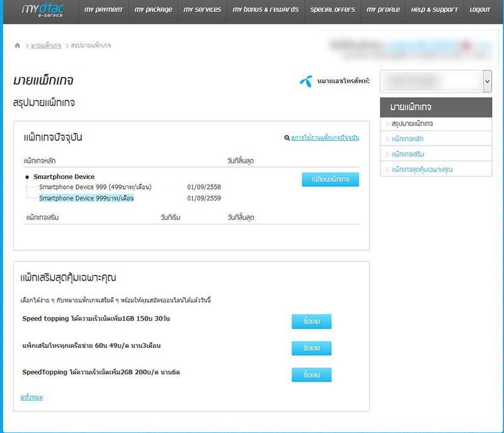Viewport: 504px width, 433px height.
Task: Select แพ็กเกจเสริม in the sidebar
Action: click(408, 154)
